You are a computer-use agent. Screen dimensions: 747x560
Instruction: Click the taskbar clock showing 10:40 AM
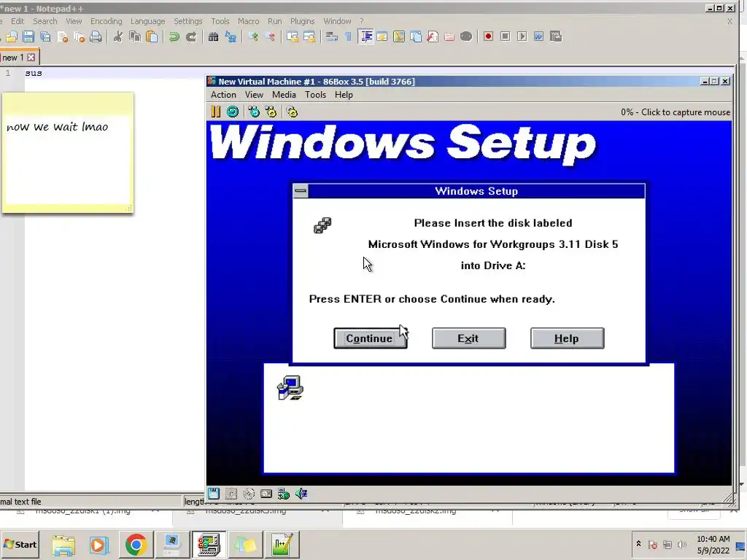(x=713, y=544)
